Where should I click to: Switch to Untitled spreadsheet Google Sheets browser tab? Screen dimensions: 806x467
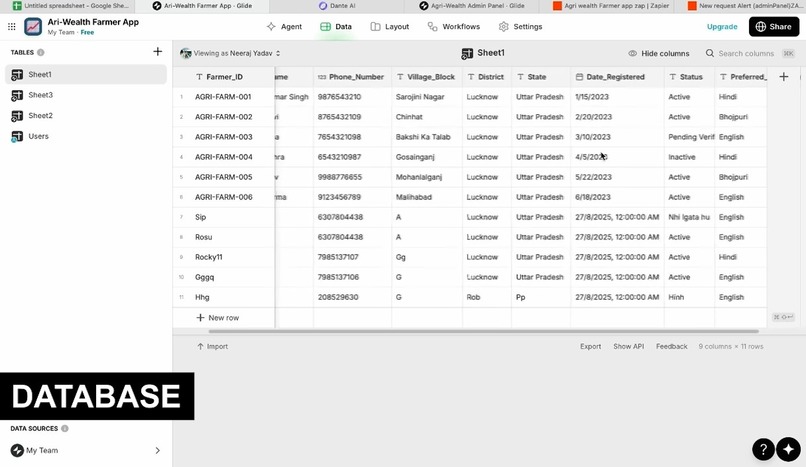pos(71,6)
